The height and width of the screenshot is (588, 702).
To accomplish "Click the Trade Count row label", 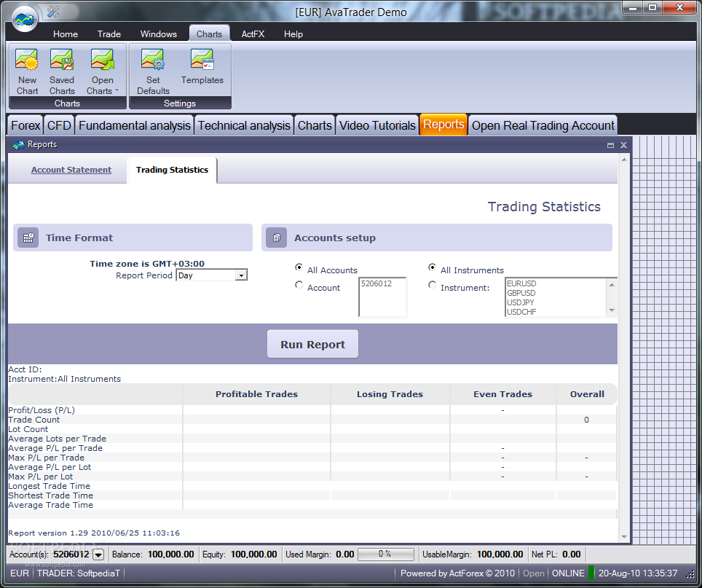I will [x=34, y=420].
